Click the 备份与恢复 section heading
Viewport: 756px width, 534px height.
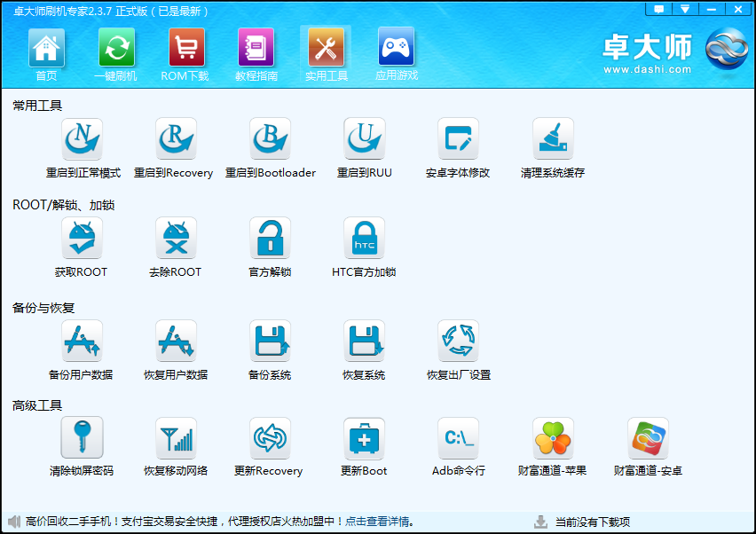coord(43,308)
